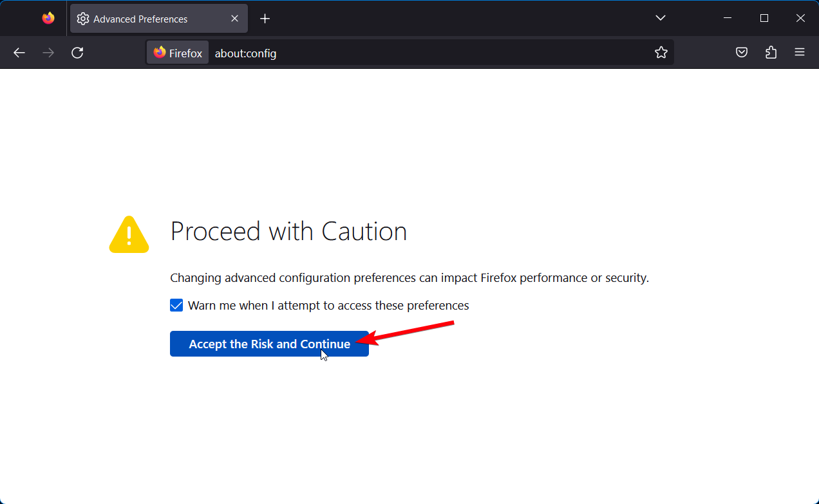The height and width of the screenshot is (504, 819).
Task: Click the yellow warning triangle icon
Action: [129, 234]
